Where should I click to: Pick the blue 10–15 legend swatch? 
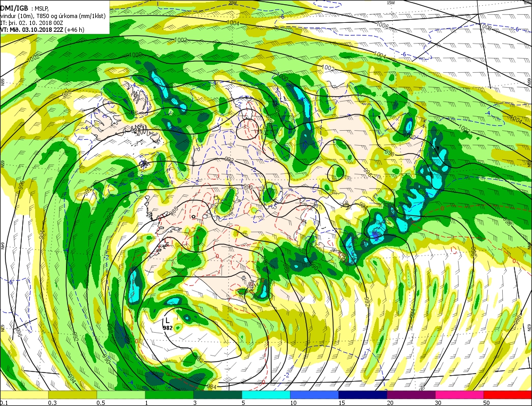click(x=314, y=395)
